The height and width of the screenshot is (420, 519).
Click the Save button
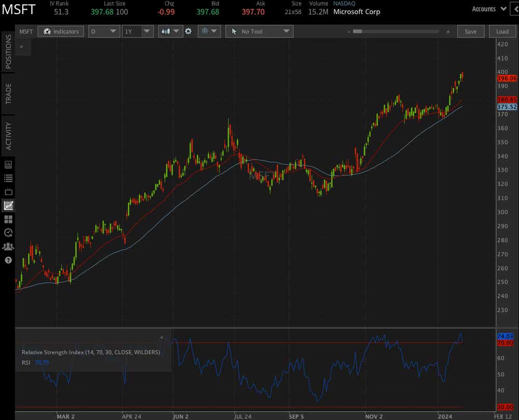point(470,31)
